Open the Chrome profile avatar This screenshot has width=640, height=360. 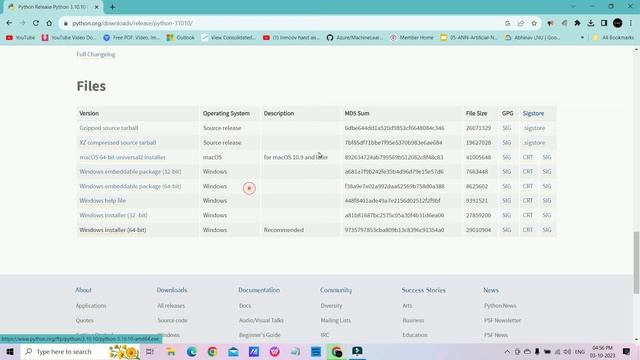coord(618,23)
